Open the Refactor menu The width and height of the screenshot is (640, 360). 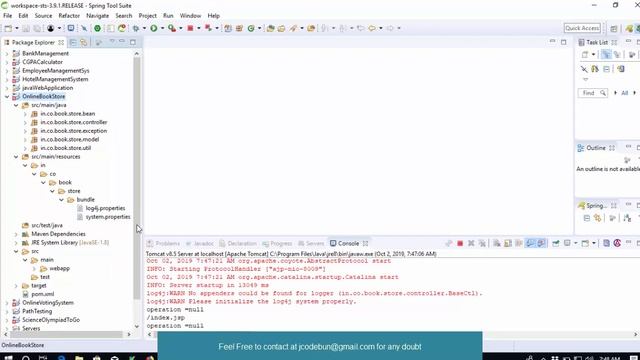pos(69,16)
